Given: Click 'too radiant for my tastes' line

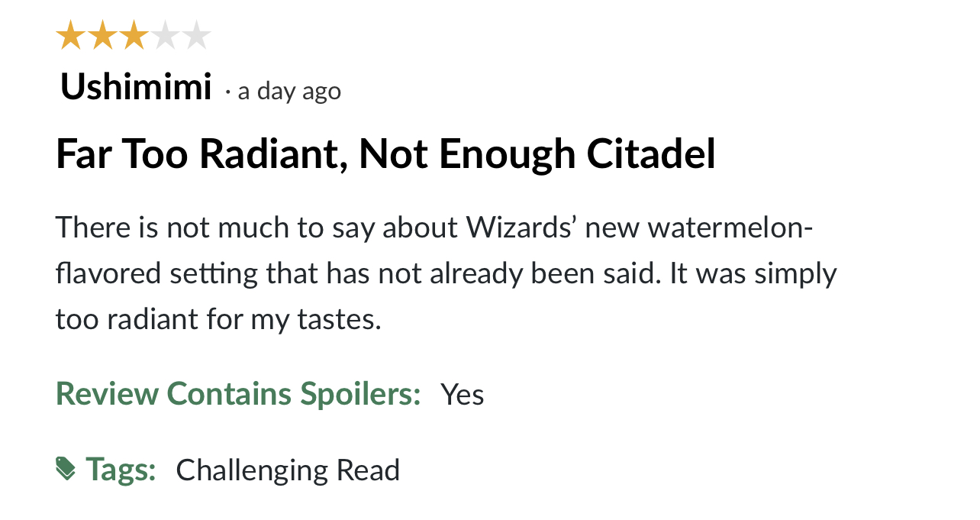Looking at the screenshot, I should pyautogui.click(x=218, y=319).
